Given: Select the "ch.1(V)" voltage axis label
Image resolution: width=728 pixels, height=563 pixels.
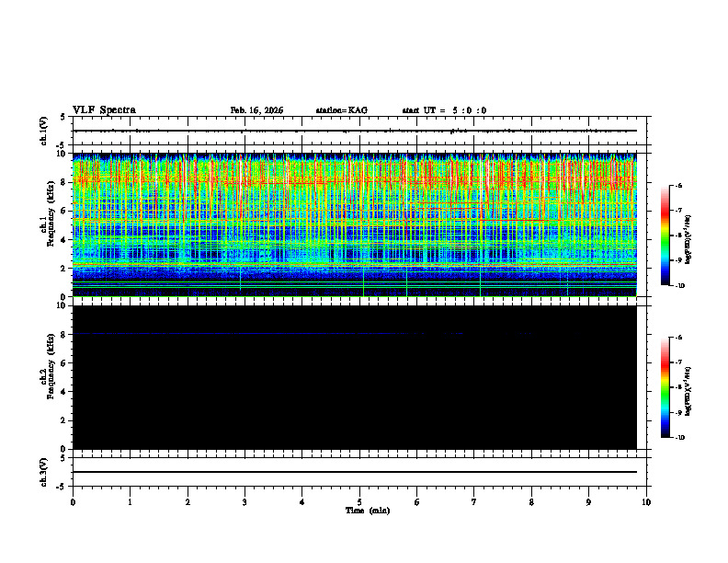Looking at the screenshot, I should click(44, 131).
